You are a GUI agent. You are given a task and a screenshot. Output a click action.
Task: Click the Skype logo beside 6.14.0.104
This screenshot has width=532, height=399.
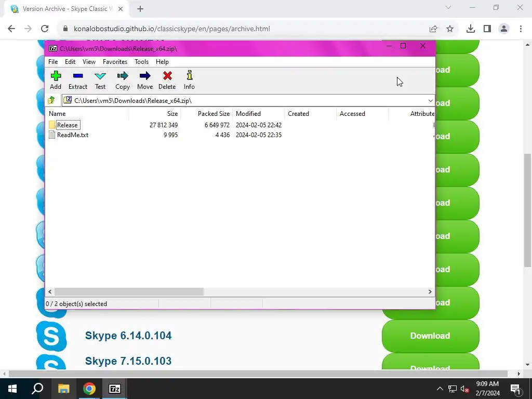point(51,336)
